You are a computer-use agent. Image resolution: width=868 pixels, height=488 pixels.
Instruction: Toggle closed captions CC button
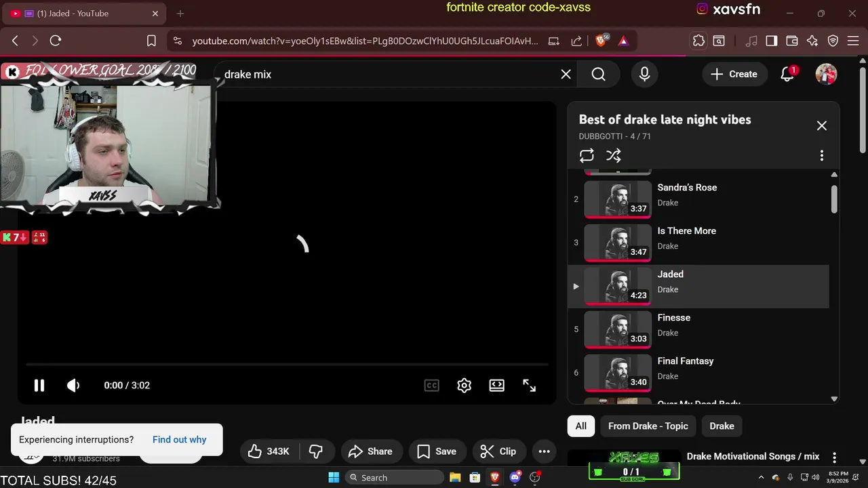(431, 385)
